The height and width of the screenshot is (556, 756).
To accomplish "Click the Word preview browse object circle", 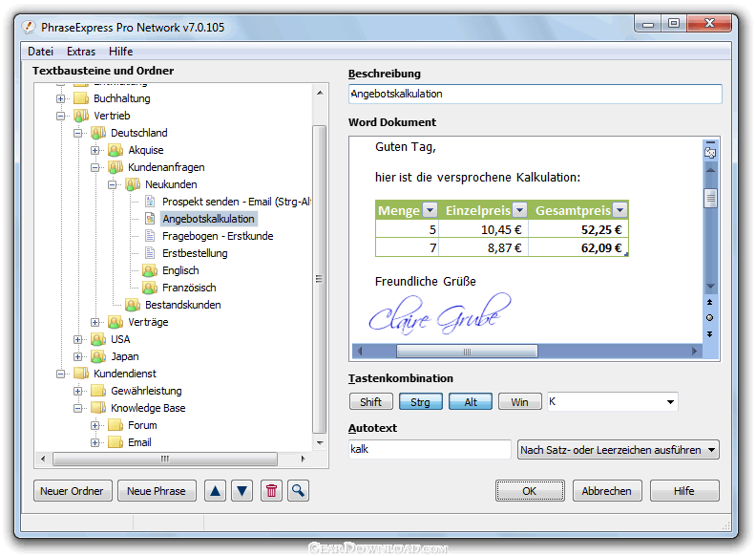I will coord(710,317).
